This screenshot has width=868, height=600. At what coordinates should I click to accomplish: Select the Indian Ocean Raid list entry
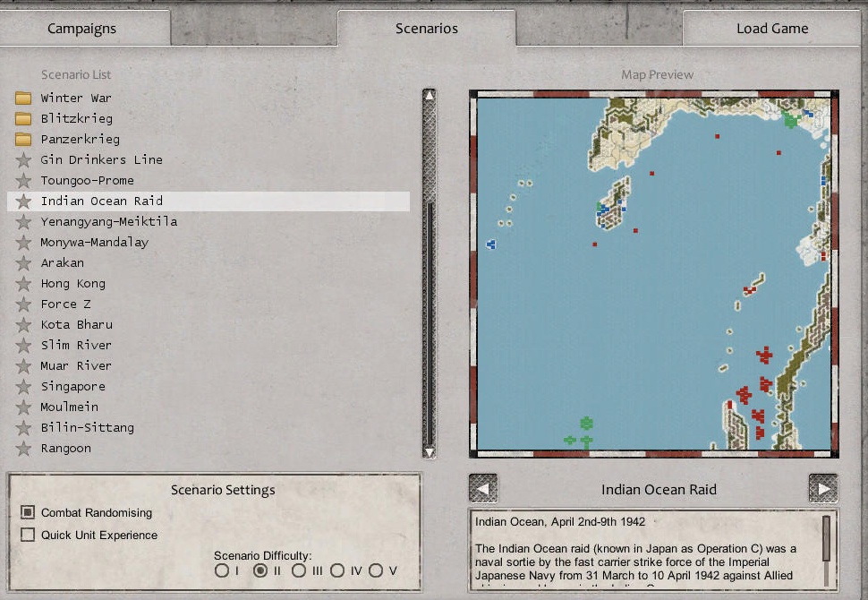208,201
